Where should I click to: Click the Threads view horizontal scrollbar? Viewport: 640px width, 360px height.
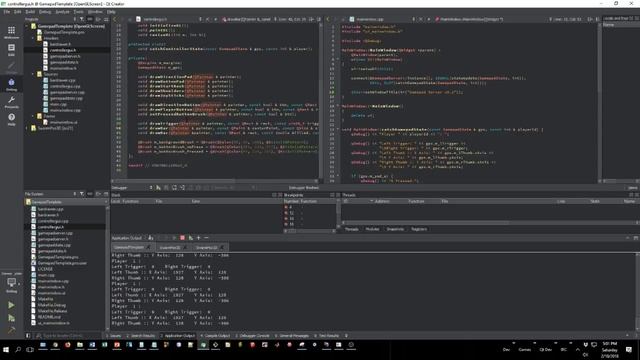coord(490,223)
